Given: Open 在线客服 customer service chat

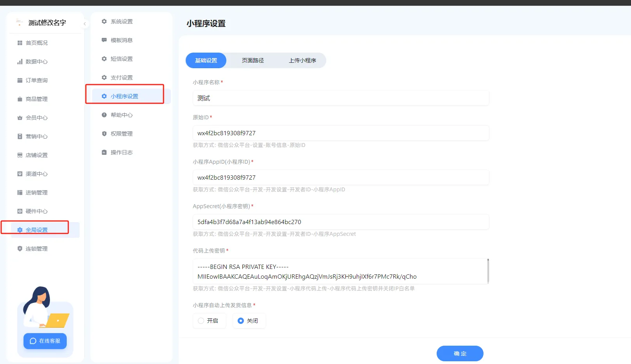Looking at the screenshot, I should coord(44,341).
